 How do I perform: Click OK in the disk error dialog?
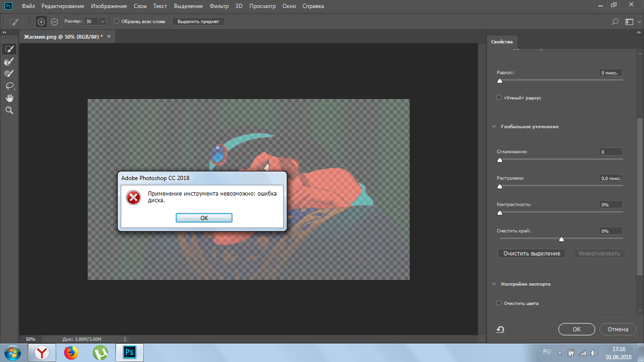click(x=204, y=218)
